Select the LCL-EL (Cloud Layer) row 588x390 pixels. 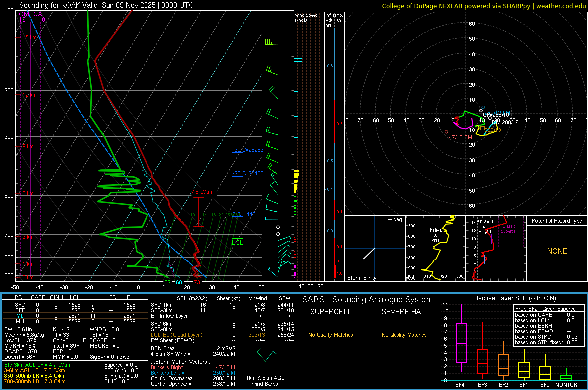[x=222, y=335]
